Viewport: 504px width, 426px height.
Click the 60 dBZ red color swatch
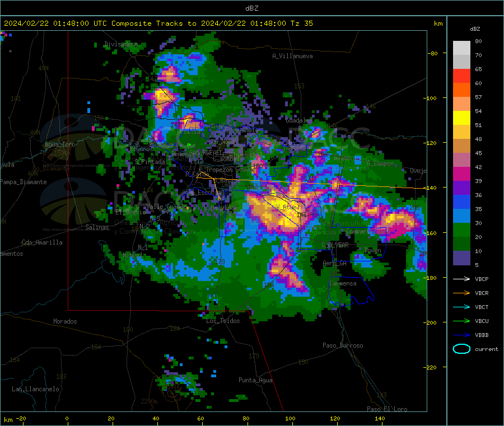point(461,76)
